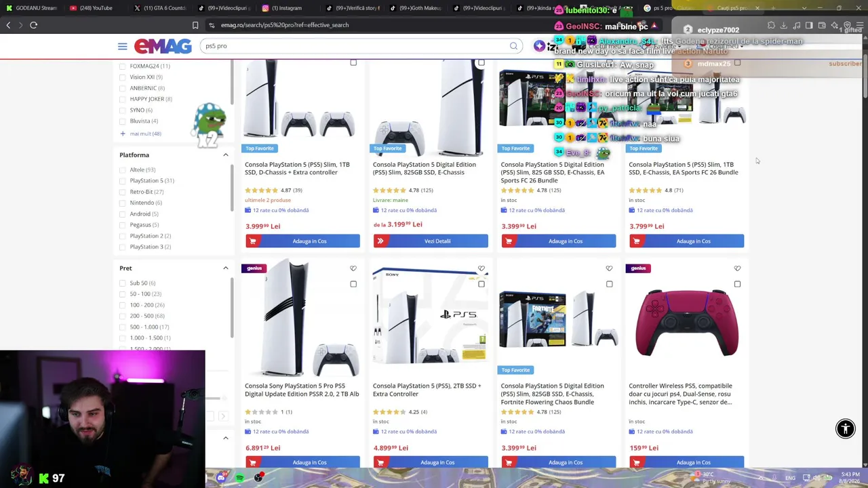
Task: Check the Retro-Bit platform filter
Action: click(x=122, y=192)
